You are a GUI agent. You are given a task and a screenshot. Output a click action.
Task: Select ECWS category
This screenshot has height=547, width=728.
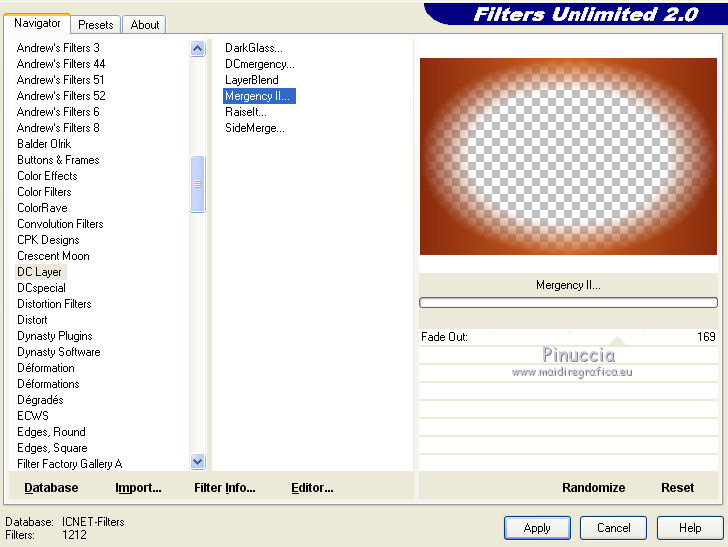33,417
